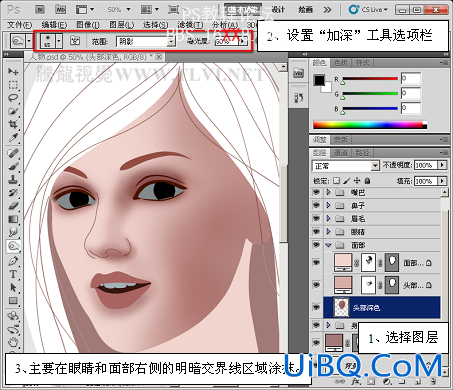Launch Mini Bridge from the application bar
This screenshot has width=453, height=390.
pyautogui.click(x=60, y=9)
